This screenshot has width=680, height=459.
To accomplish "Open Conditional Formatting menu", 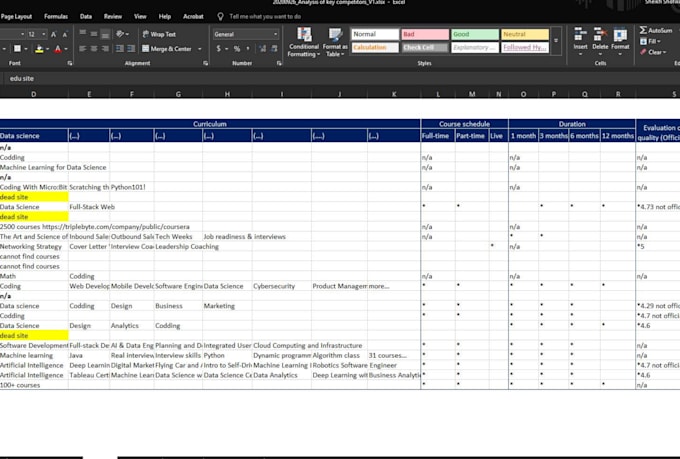I will (x=304, y=42).
